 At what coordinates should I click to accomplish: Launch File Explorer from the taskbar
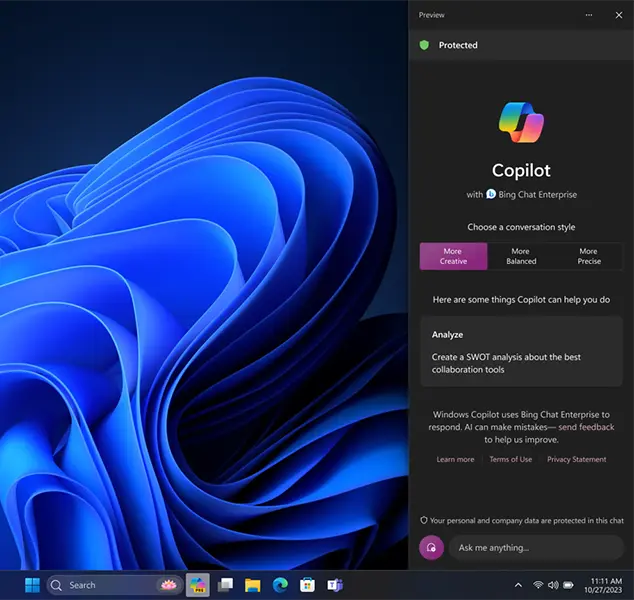coord(253,585)
